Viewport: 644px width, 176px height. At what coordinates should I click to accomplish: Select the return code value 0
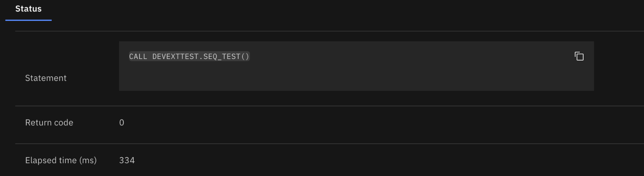pos(122,122)
